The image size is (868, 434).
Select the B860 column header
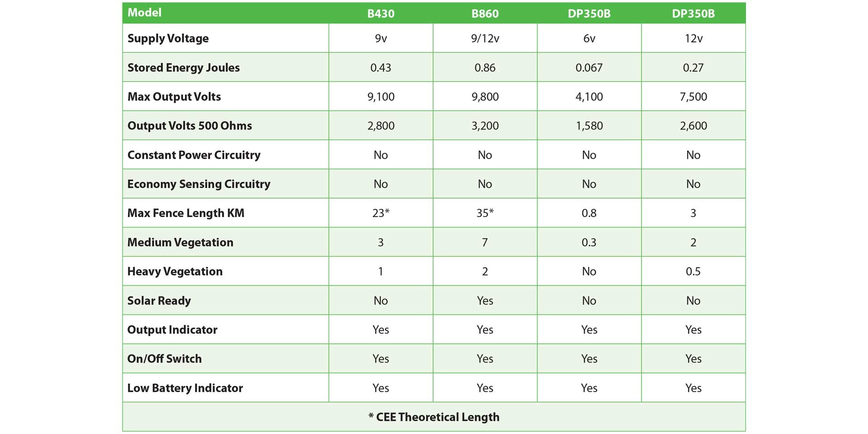click(485, 14)
